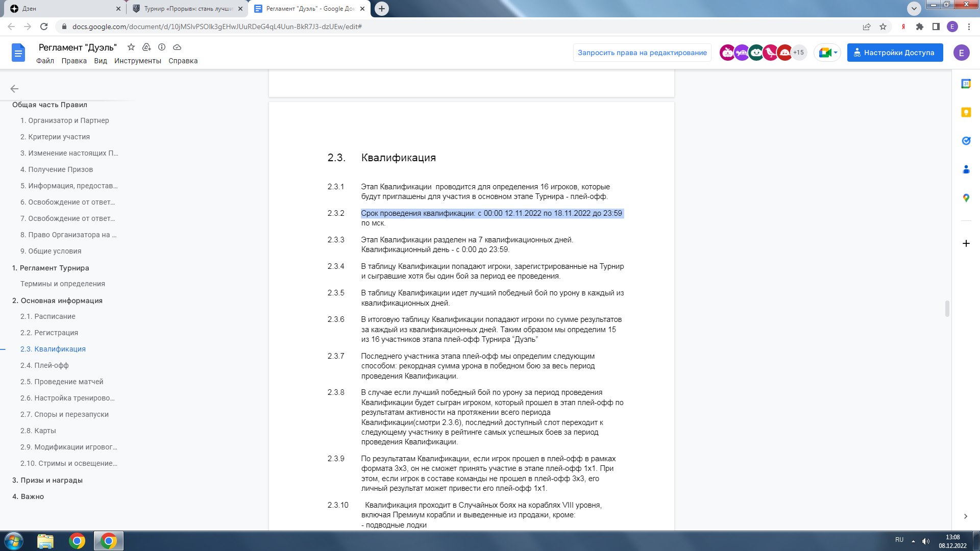The height and width of the screenshot is (551, 980).
Task: Click Запросить права на редактирование button
Action: pyautogui.click(x=642, y=53)
